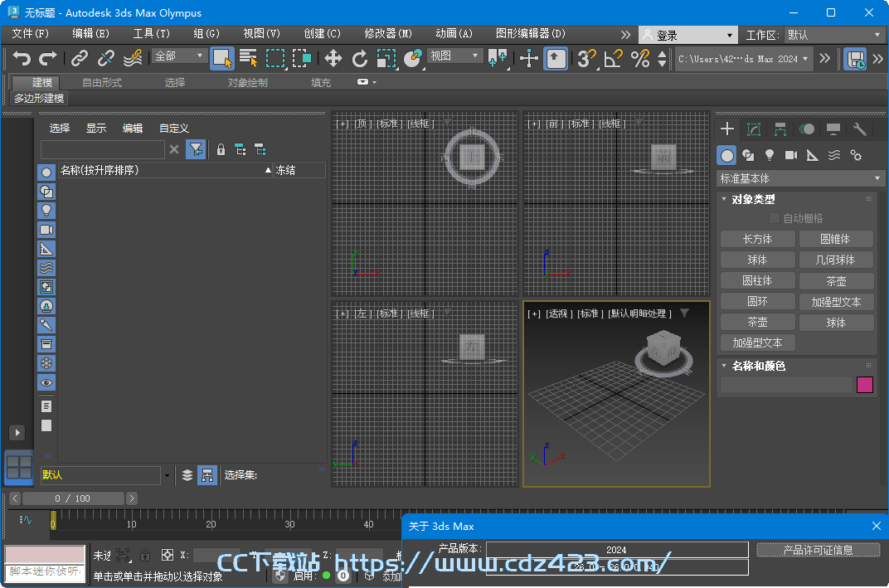Open the 修改器(M) menu

coord(388,33)
